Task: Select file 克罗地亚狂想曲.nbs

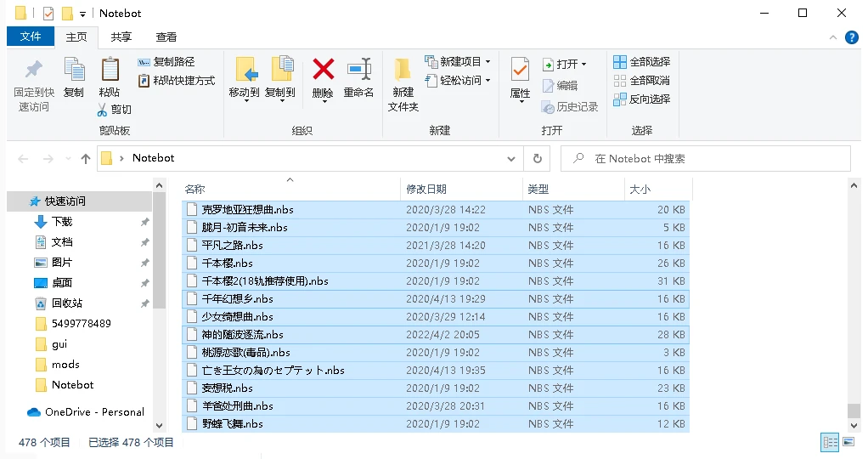Action: pos(435,210)
